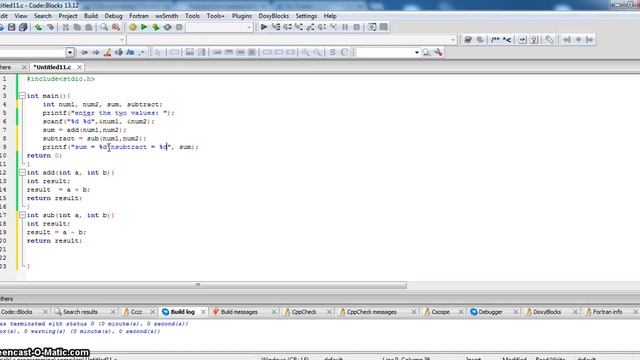Click the editor horizontal scrollbar
The image size is (640, 360).
203,284
